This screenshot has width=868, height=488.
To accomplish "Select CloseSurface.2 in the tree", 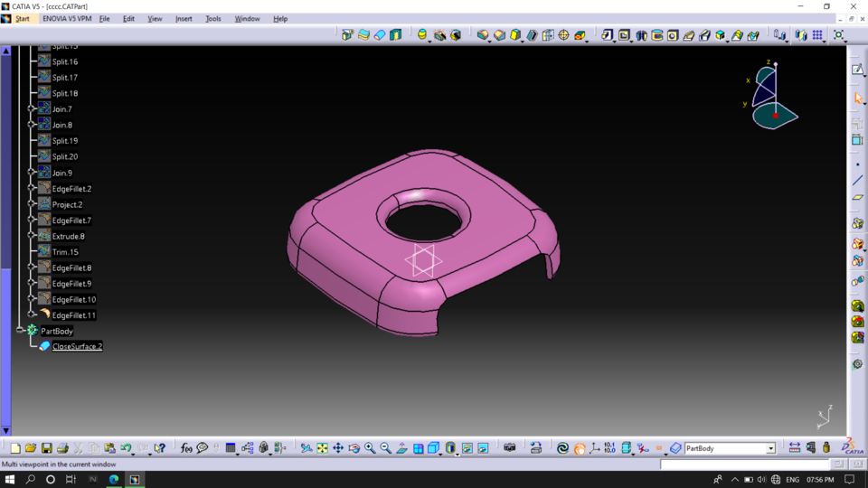I will [77, 346].
